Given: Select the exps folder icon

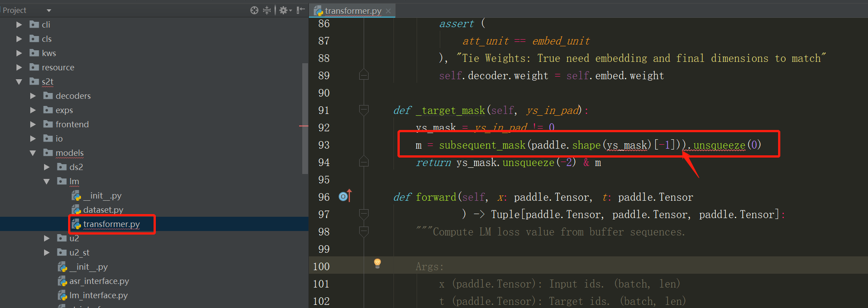Looking at the screenshot, I should 48,109.
